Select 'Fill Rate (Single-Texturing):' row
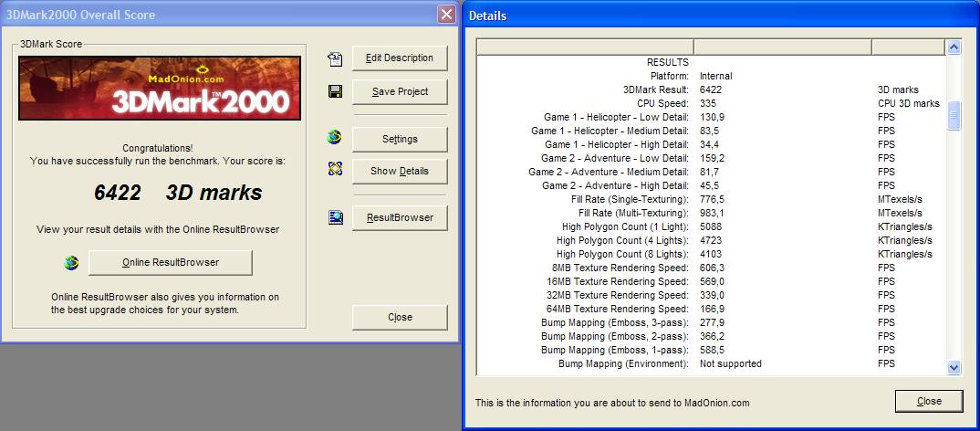 tap(711, 200)
